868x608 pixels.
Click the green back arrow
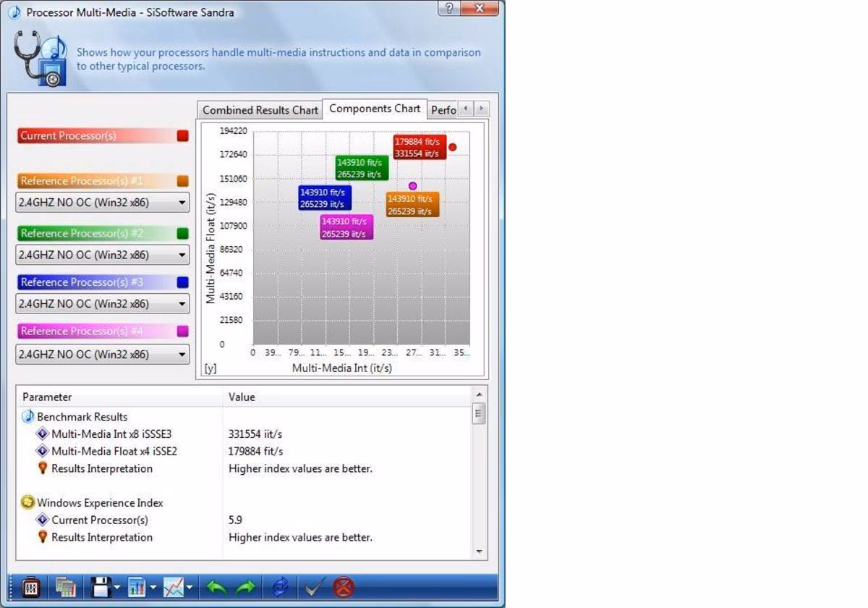(217, 588)
